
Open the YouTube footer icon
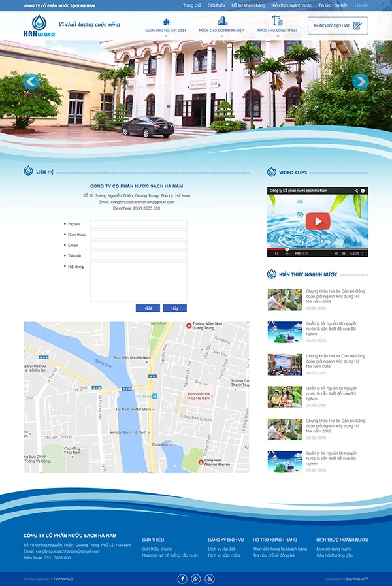[210, 579]
